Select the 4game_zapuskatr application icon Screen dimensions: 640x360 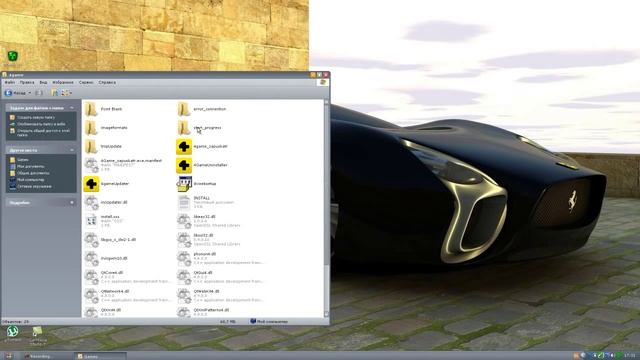(x=184, y=147)
